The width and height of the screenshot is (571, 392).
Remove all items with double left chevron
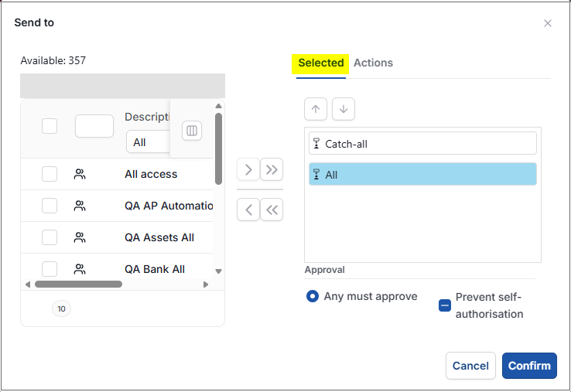pos(272,210)
